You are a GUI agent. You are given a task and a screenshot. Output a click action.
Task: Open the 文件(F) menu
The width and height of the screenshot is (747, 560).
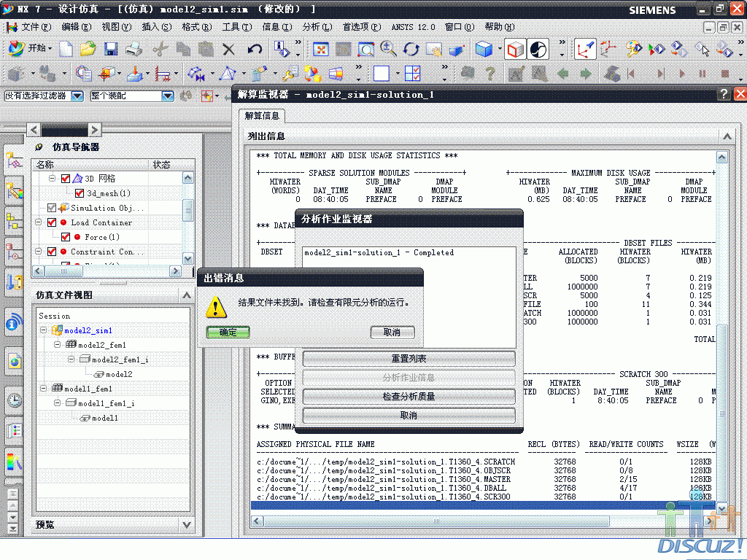point(36,27)
